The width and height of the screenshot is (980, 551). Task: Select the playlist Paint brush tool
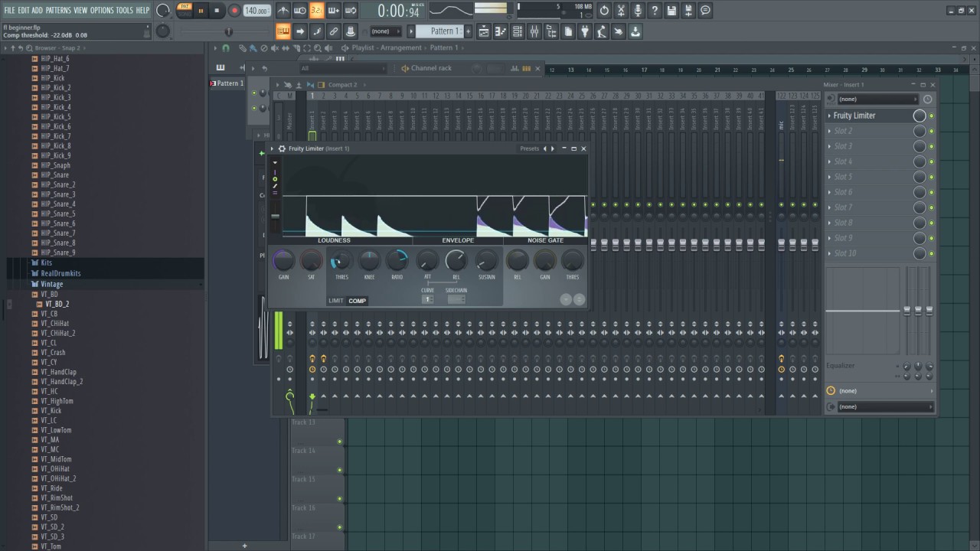253,48
